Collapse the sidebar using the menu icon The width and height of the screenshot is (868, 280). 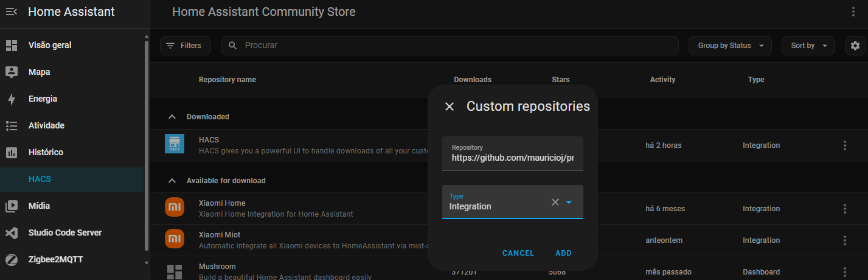12,12
